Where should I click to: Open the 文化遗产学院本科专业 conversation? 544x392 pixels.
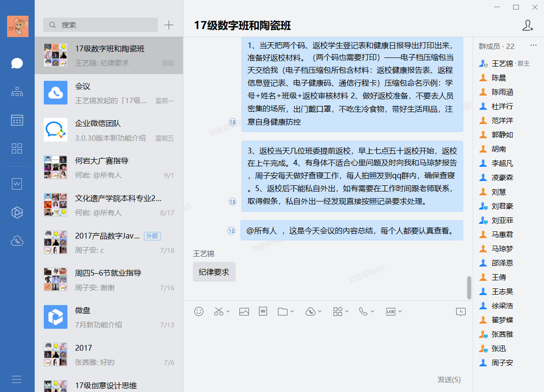click(109, 205)
